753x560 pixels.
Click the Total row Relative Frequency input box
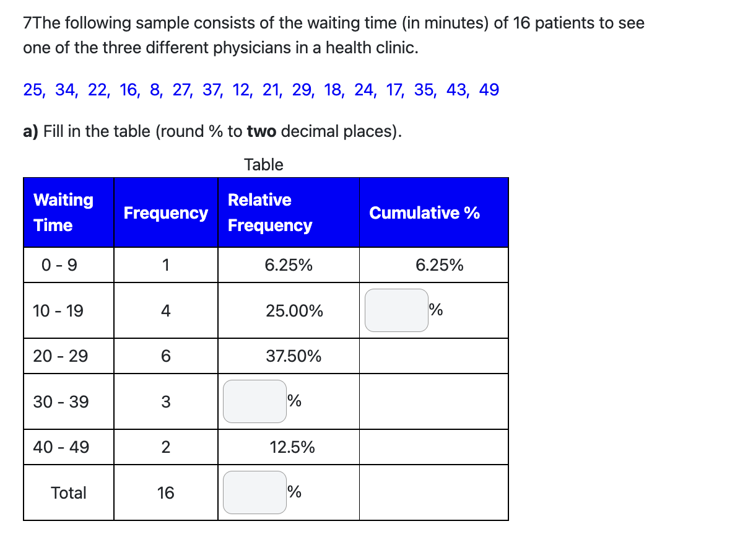254,491
